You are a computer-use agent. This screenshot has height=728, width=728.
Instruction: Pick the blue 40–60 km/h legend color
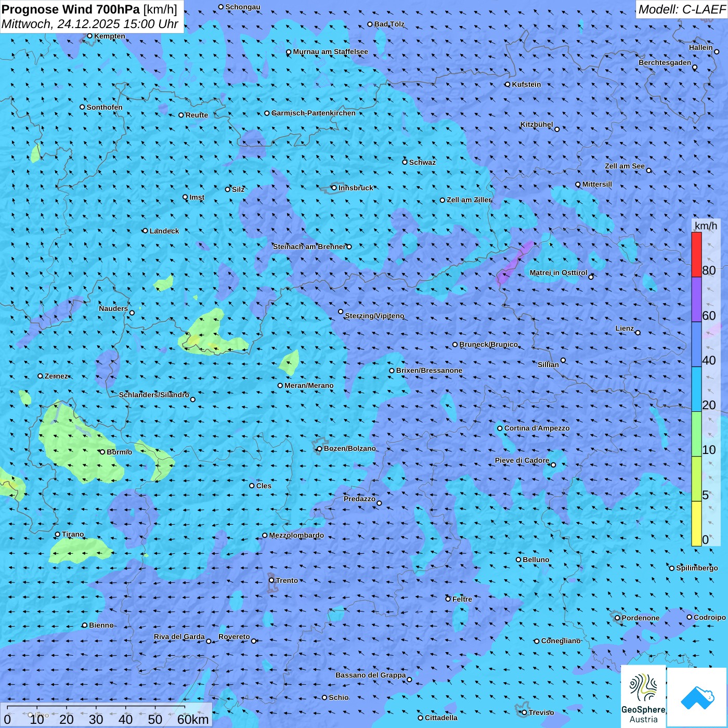[696, 345]
